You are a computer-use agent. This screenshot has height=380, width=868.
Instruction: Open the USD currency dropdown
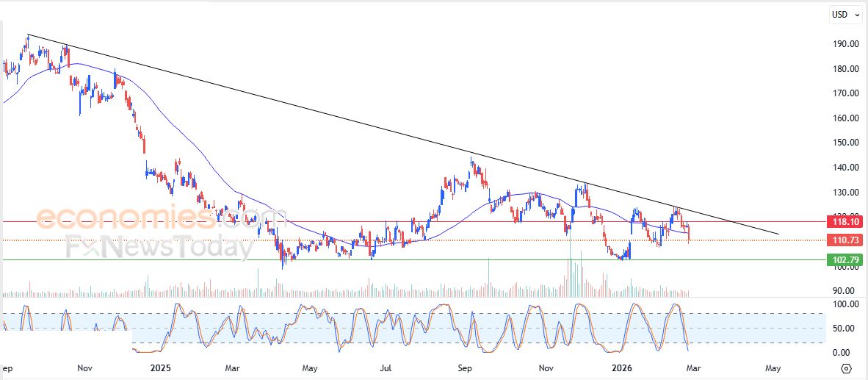(843, 14)
